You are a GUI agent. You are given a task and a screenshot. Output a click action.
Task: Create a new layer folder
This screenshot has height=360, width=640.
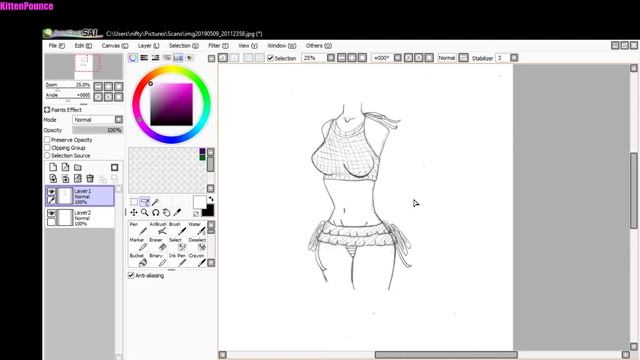coord(78,167)
